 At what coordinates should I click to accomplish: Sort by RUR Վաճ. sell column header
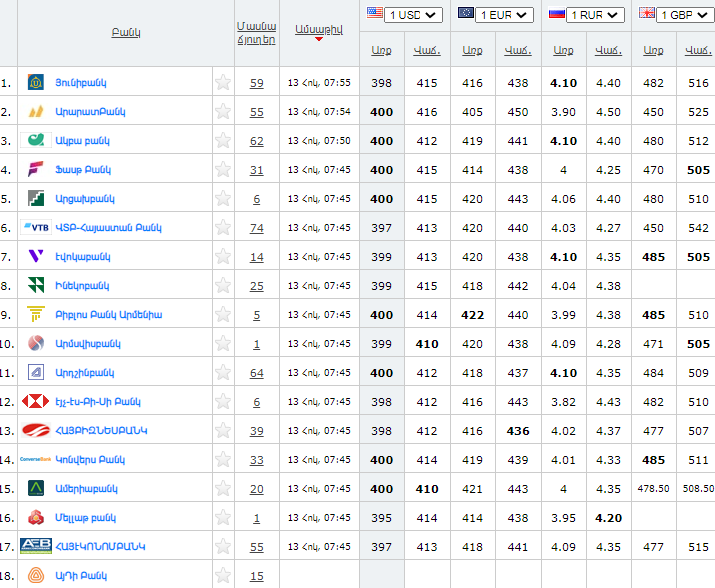click(608, 50)
